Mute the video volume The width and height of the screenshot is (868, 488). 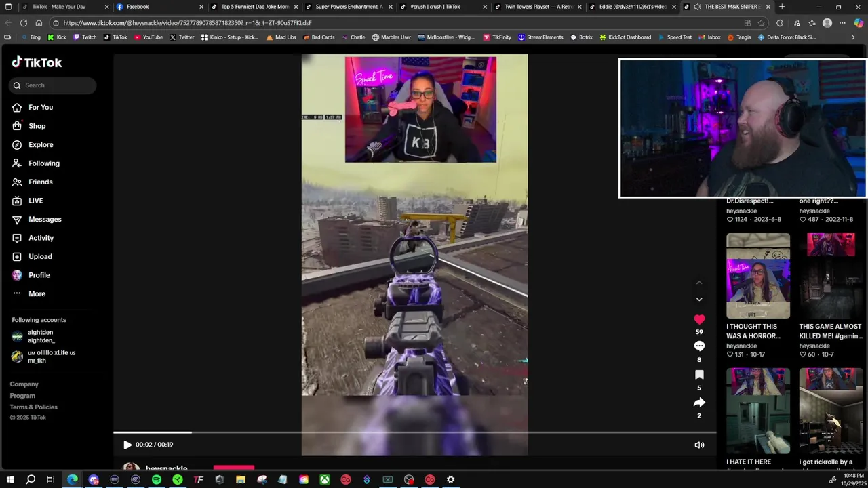coord(699,445)
